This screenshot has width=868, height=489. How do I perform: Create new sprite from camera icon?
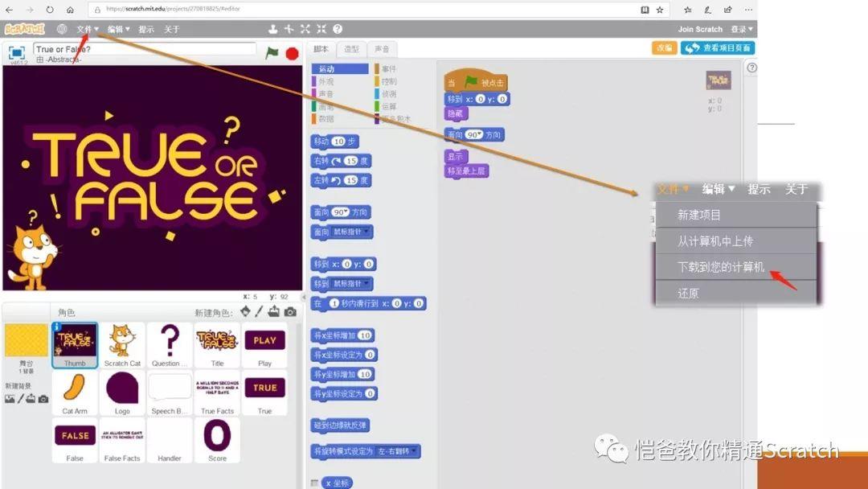tap(290, 312)
